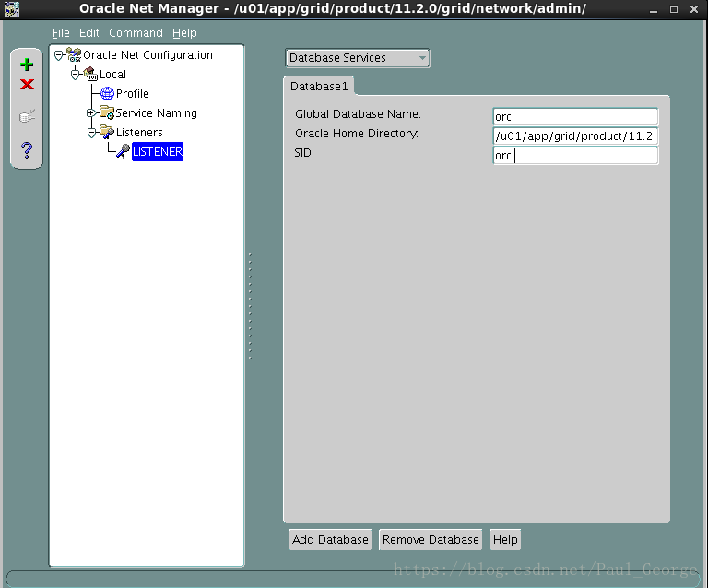Select the Listeners label in tree

click(x=139, y=132)
